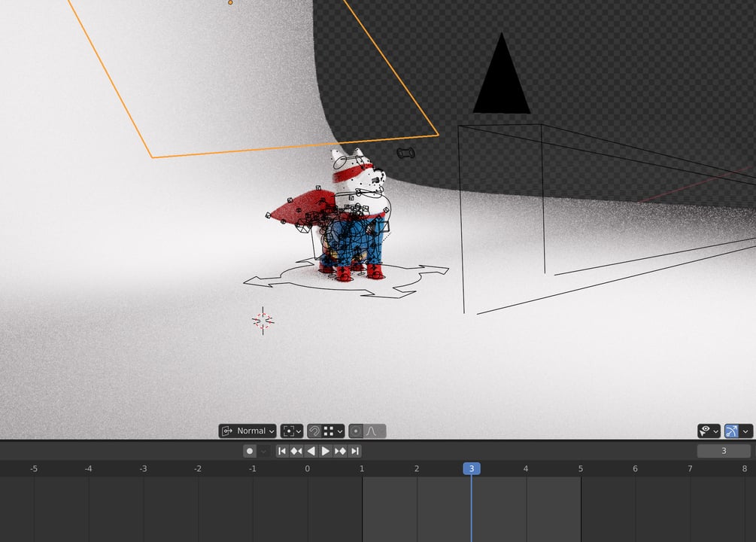
Task: Open the snap element options dropdown
Action: tap(333, 431)
